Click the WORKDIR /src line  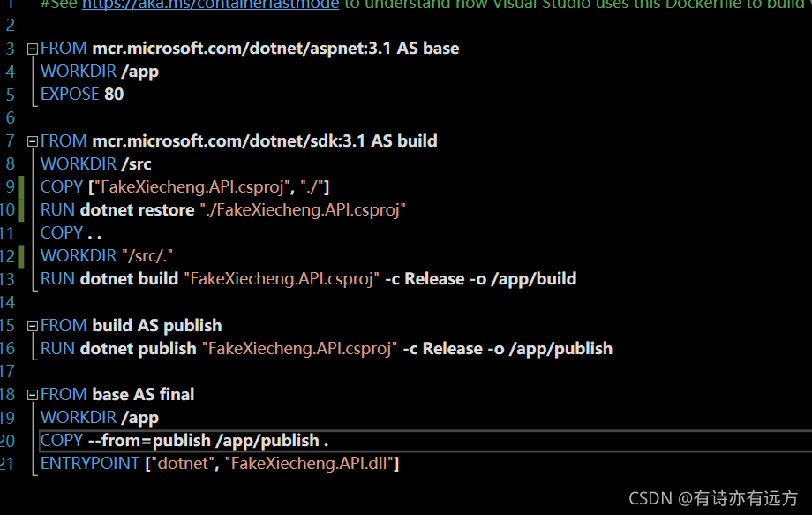[x=96, y=163]
